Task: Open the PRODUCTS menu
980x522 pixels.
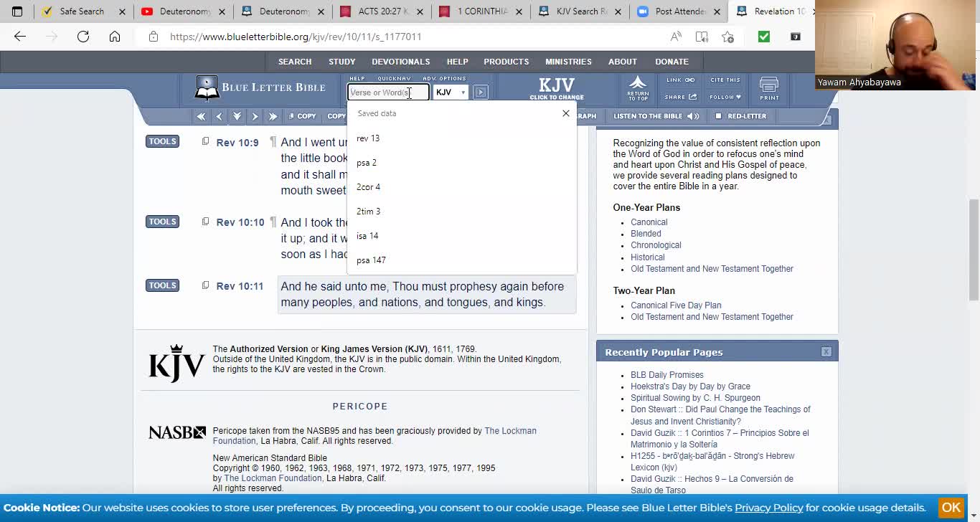Action: click(x=507, y=62)
